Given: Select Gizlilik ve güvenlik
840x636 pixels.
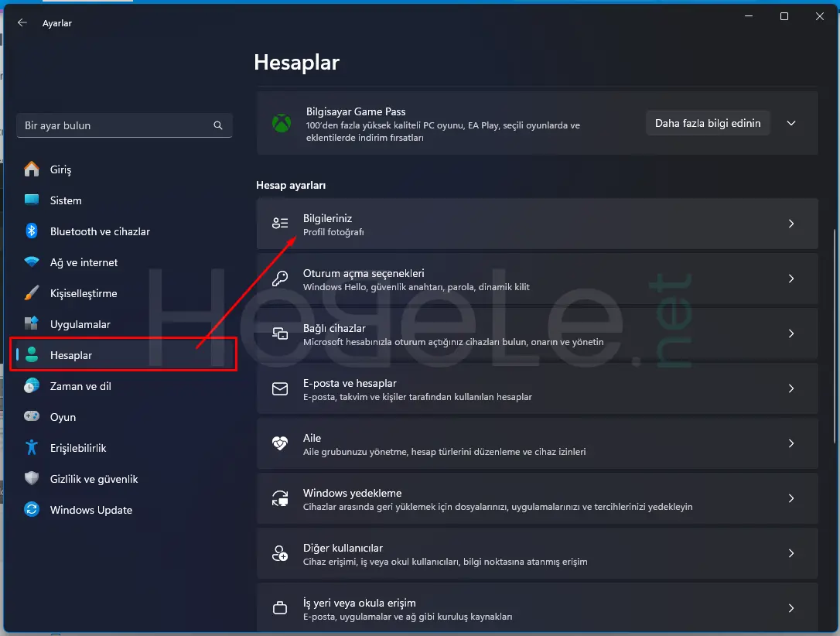Looking at the screenshot, I should [x=124, y=479].
